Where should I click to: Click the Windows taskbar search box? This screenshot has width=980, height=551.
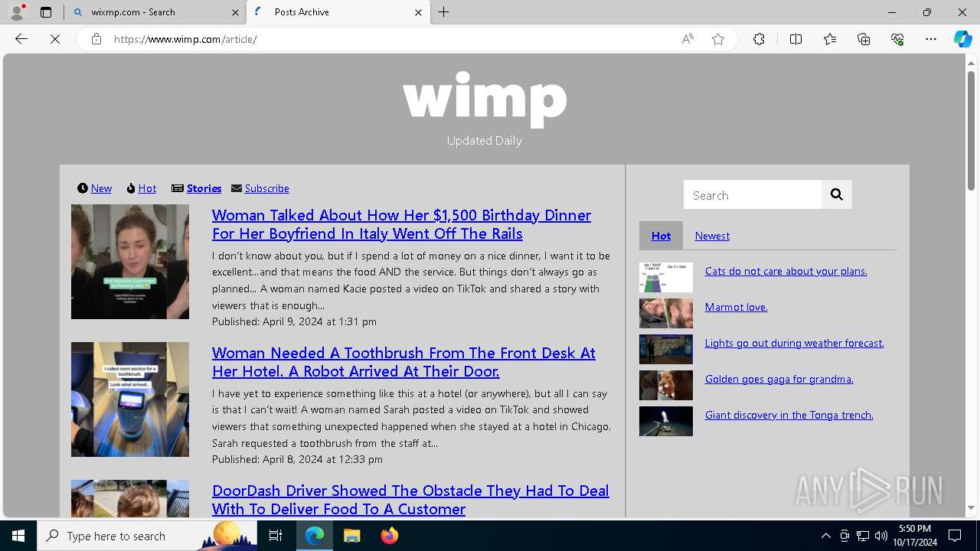pos(147,536)
